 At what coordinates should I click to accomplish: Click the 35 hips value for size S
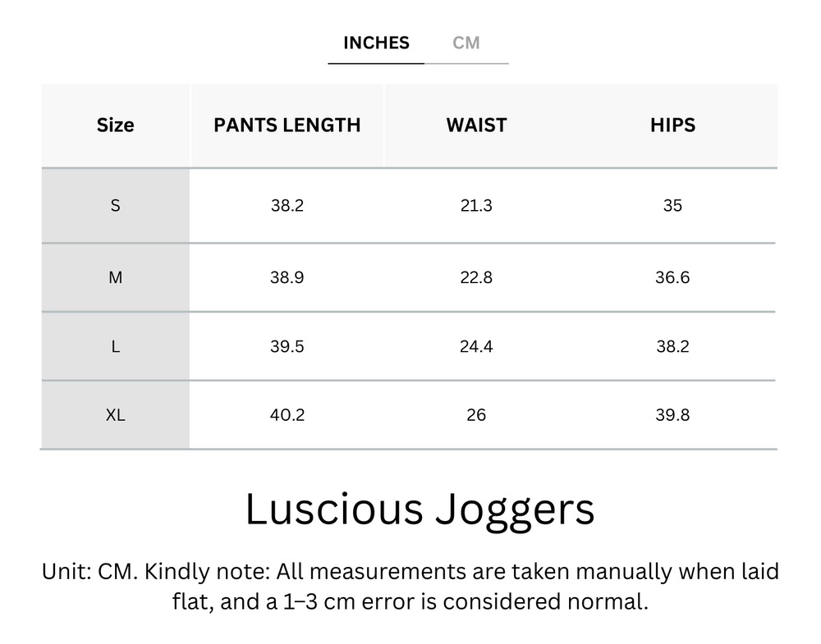672,205
